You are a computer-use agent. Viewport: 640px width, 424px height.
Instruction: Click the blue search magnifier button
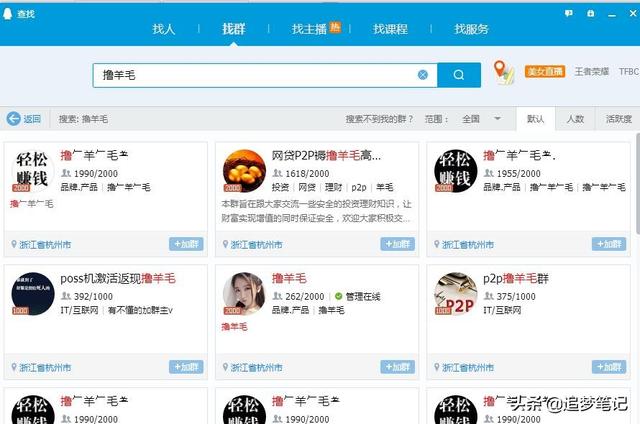[x=459, y=75]
